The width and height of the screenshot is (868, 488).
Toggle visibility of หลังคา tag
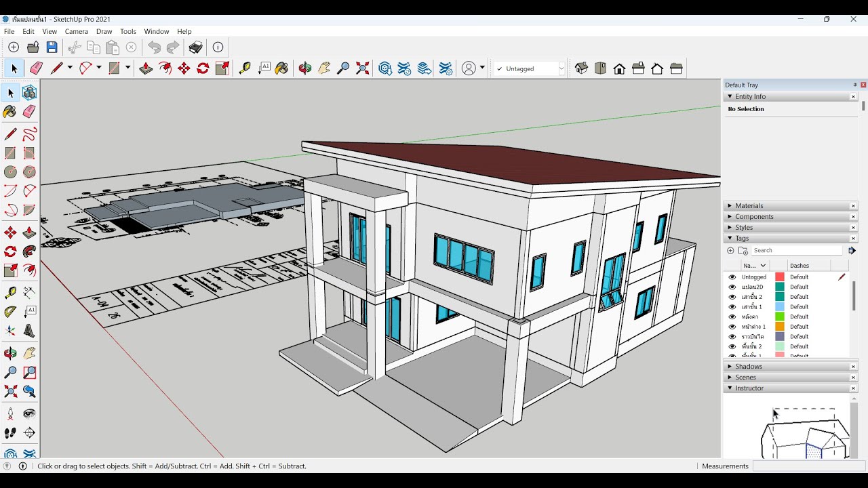(732, 317)
